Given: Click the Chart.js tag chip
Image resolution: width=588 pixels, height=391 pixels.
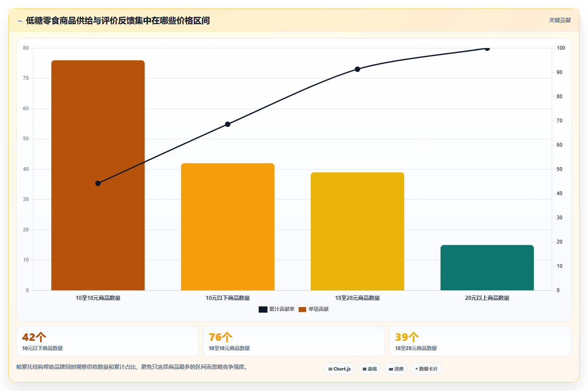Looking at the screenshot, I should click(340, 369).
